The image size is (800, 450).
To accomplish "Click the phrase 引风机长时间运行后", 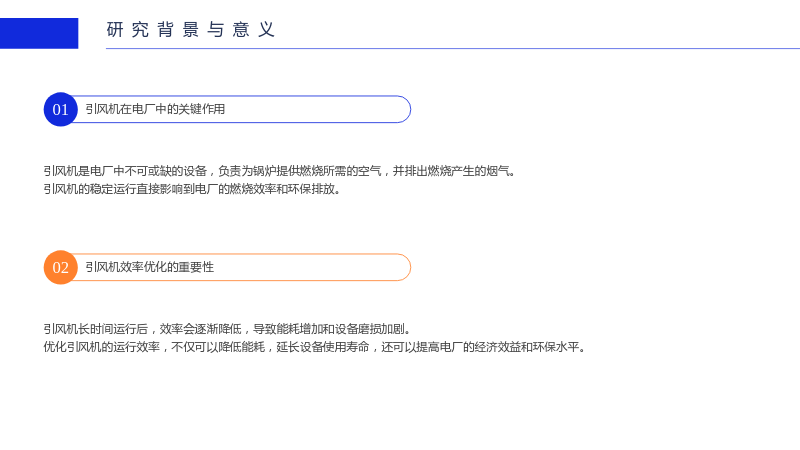I will click(x=96, y=329).
